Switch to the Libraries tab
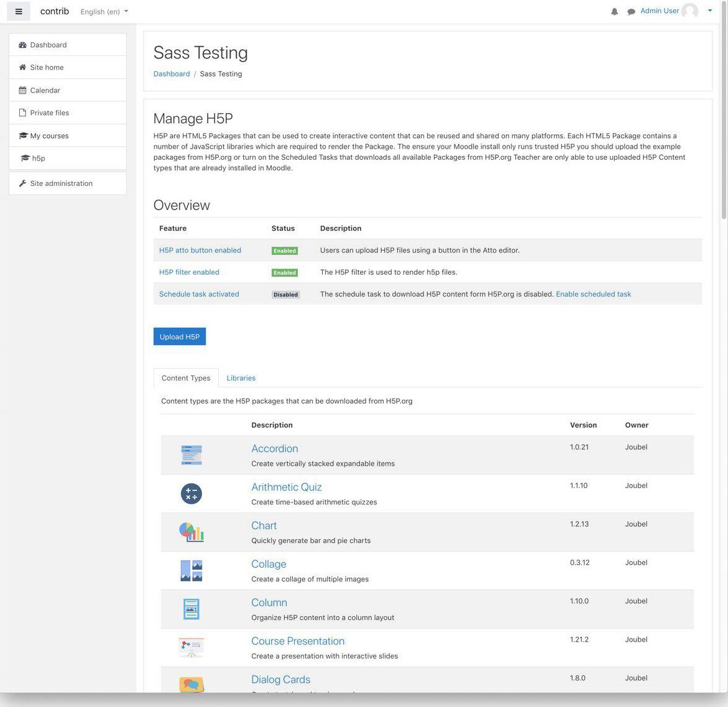 241,378
